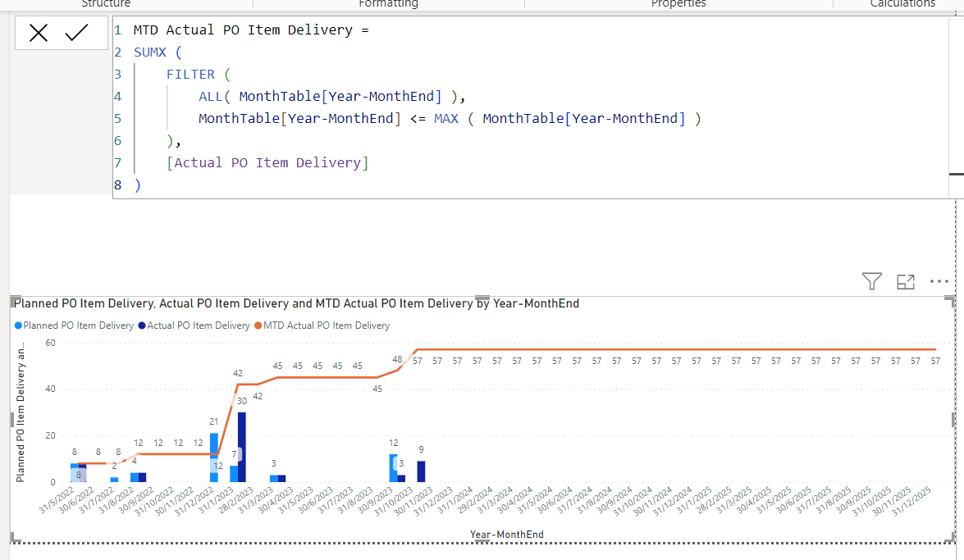Click the FILTER keyword in the formula
The image size is (964, 560).
pos(190,75)
